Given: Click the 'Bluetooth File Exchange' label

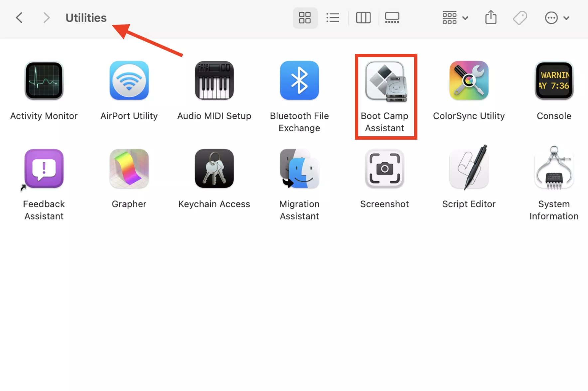Looking at the screenshot, I should 299,122.
